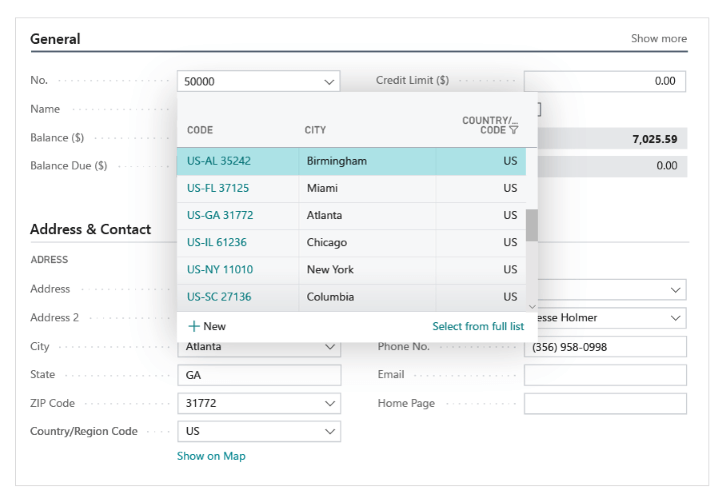Open the No. field dropdown arrow

(x=329, y=82)
